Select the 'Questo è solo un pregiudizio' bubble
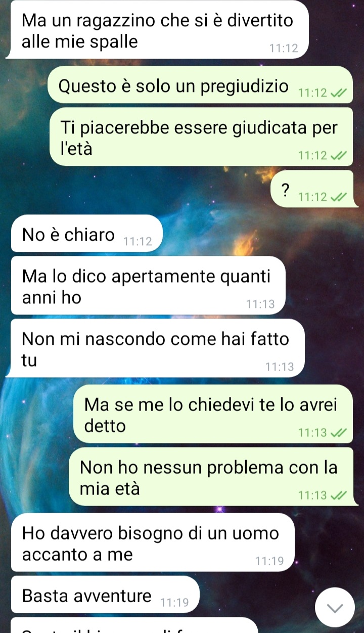This screenshot has height=633, width=364. 200,84
